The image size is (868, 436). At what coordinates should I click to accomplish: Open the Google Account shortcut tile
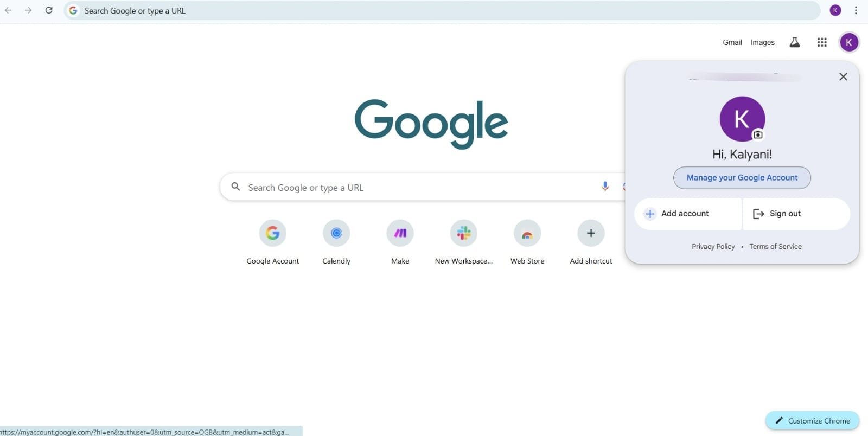point(273,233)
